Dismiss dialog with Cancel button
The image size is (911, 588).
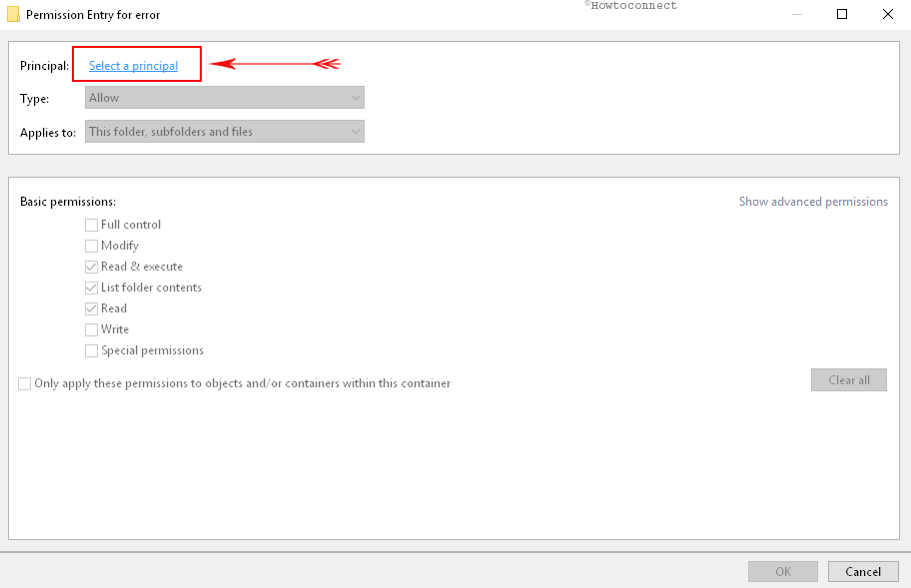click(863, 571)
